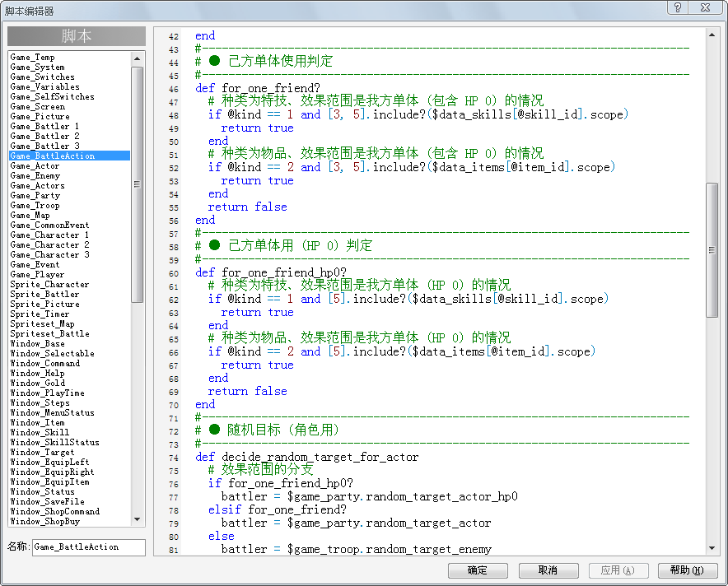The image size is (728, 586).
Task: Click the help question mark title button
Action: (678, 7)
